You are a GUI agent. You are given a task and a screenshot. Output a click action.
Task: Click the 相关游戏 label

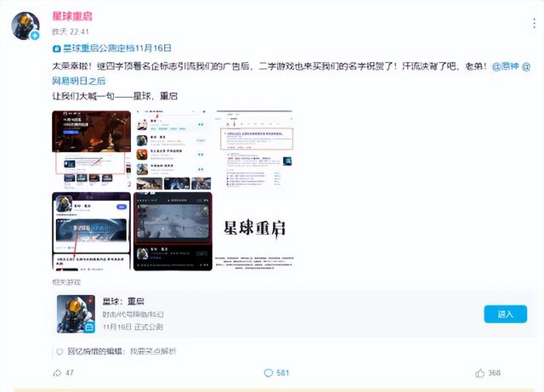pos(66,282)
